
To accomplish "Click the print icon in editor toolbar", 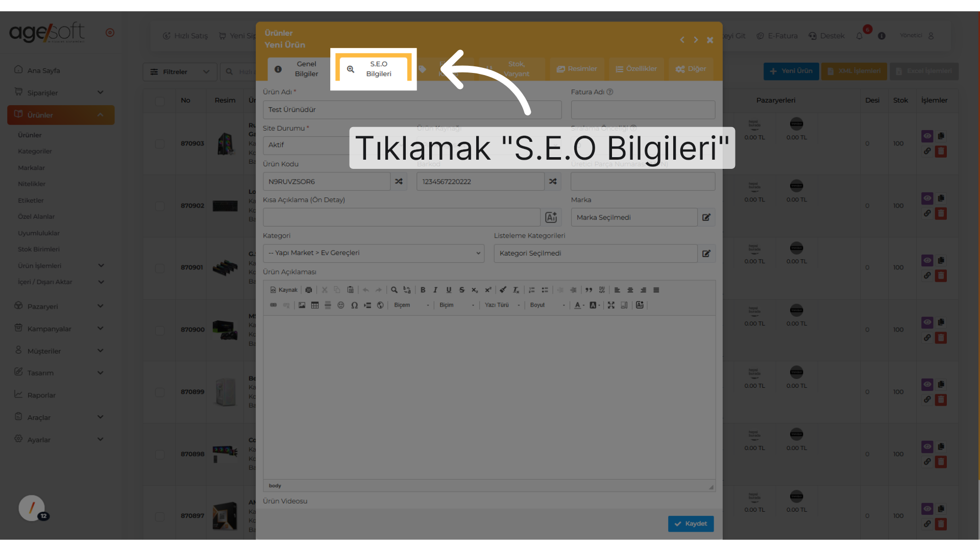I will pos(309,290).
